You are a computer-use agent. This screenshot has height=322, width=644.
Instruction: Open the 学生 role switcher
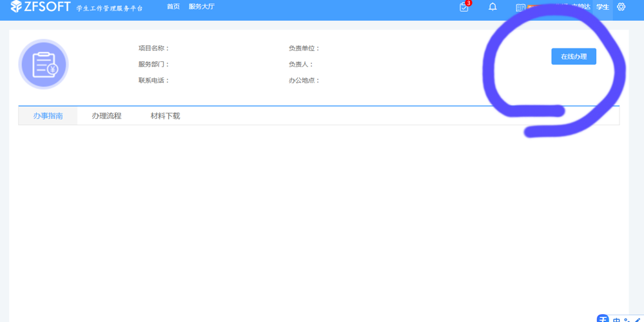coord(603,7)
